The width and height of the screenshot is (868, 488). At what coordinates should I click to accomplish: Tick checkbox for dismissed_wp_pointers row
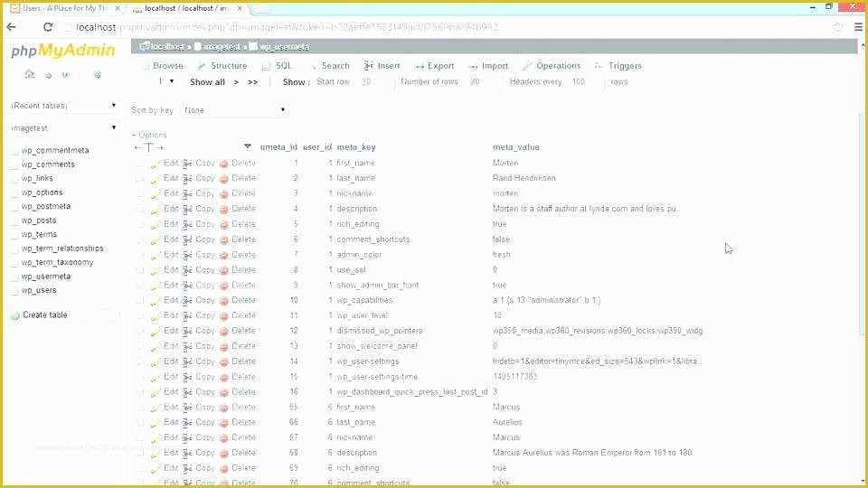[140, 332]
